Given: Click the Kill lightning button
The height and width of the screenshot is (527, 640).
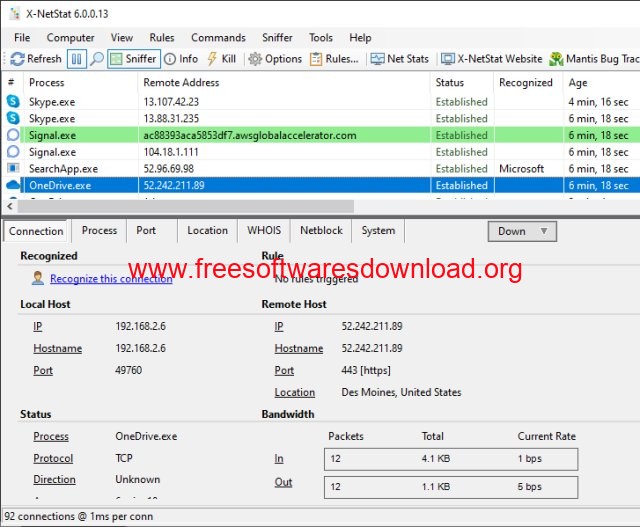Looking at the screenshot, I should [x=222, y=59].
